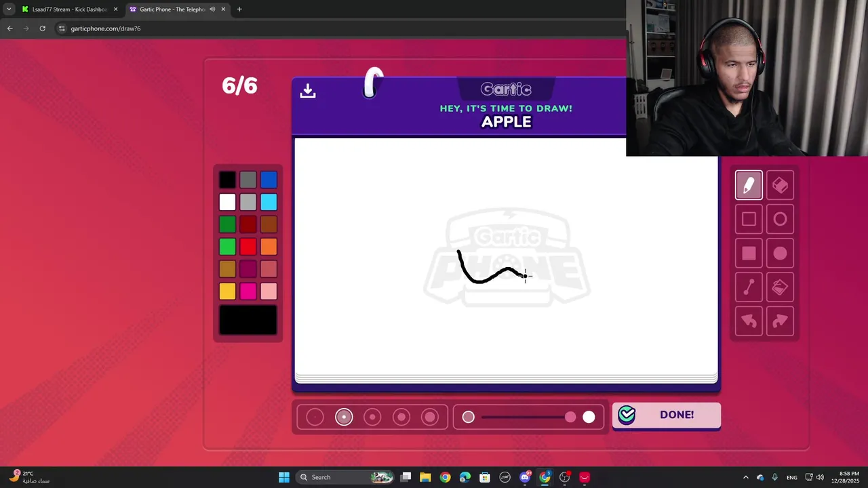Viewport: 868px width, 488px height.
Task: Mute audio on the Gartic Phone tab
Action: 212,9
